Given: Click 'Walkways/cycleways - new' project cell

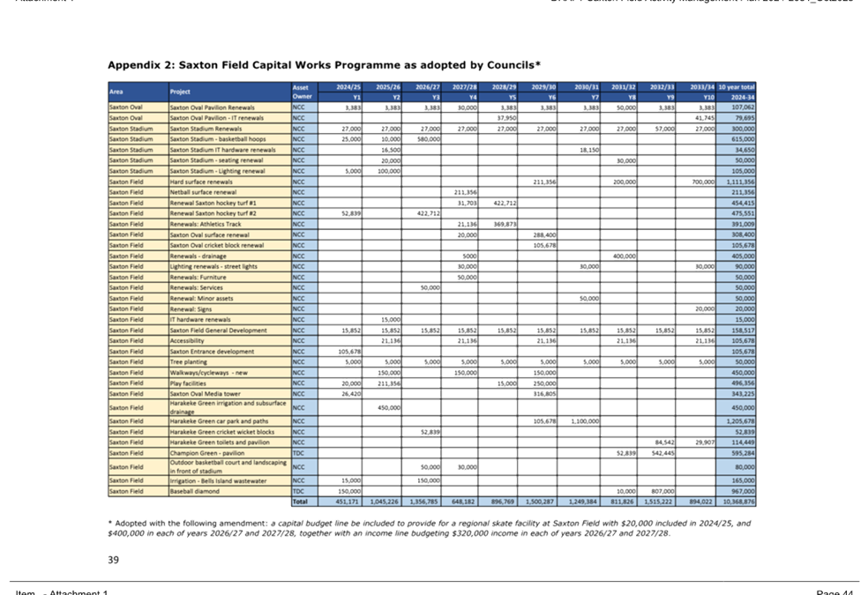Looking at the screenshot, I should (229, 373).
